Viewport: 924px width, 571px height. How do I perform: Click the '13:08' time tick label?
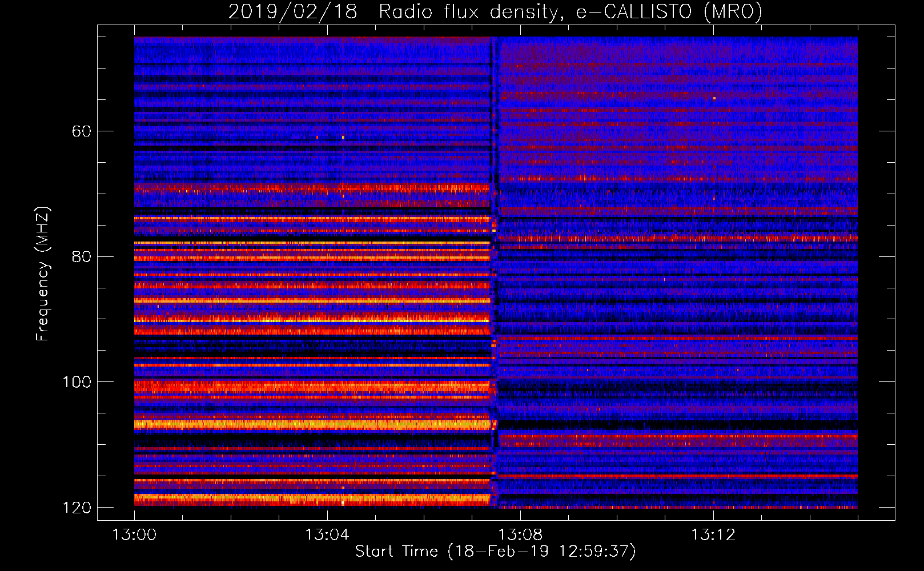tap(520, 535)
